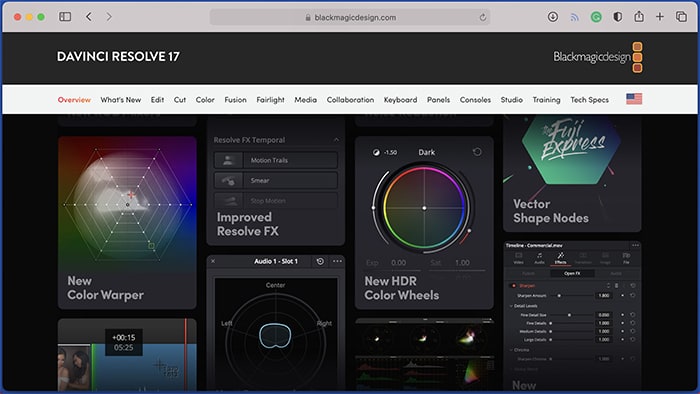The height and width of the screenshot is (394, 700).
Task: Open the Fairlight link
Action: (270, 100)
